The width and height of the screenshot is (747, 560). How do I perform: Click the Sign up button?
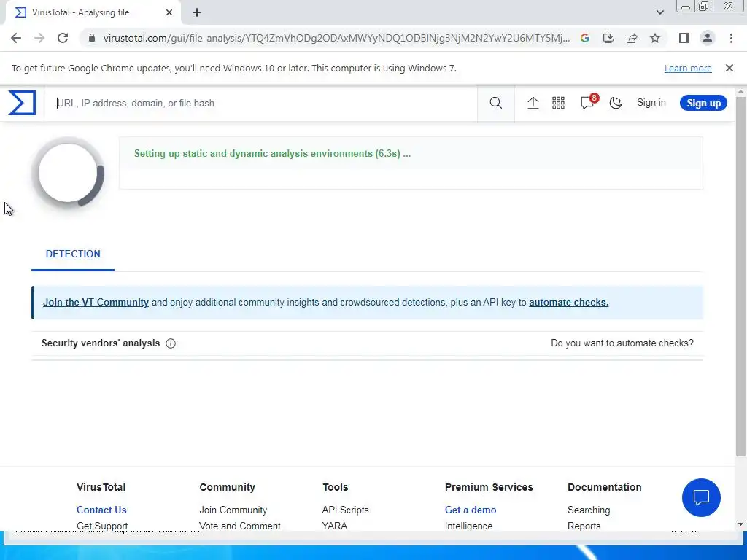703,103
